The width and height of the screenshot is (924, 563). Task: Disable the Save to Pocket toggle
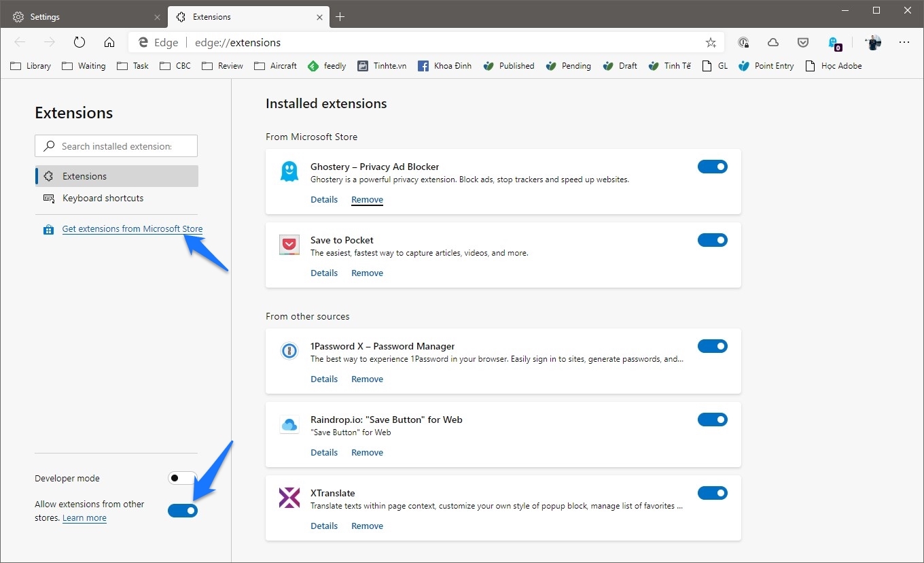click(713, 240)
